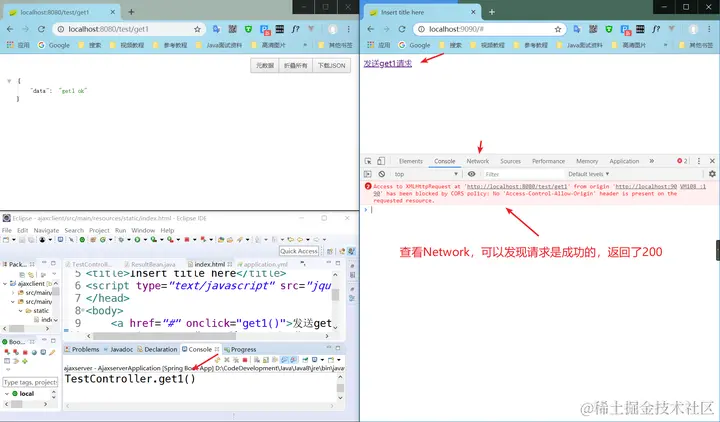Click the Eclipse console vertical scrollbar
720x422 pixels.
340,388
